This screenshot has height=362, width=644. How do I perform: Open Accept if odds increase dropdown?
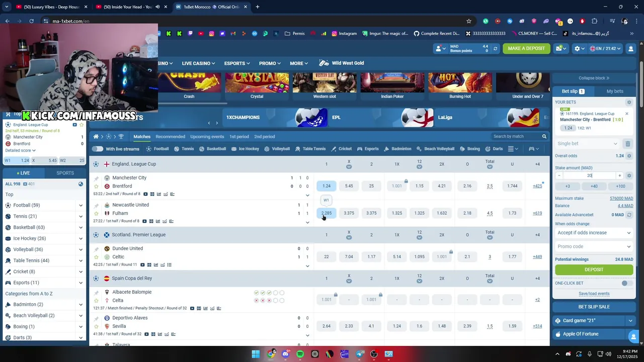click(594, 233)
